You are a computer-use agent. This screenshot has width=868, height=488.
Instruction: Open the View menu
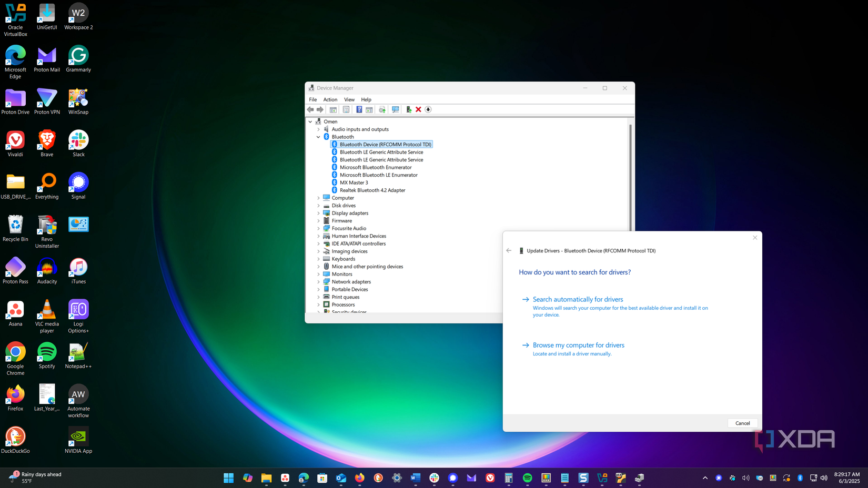tap(349, 99)
